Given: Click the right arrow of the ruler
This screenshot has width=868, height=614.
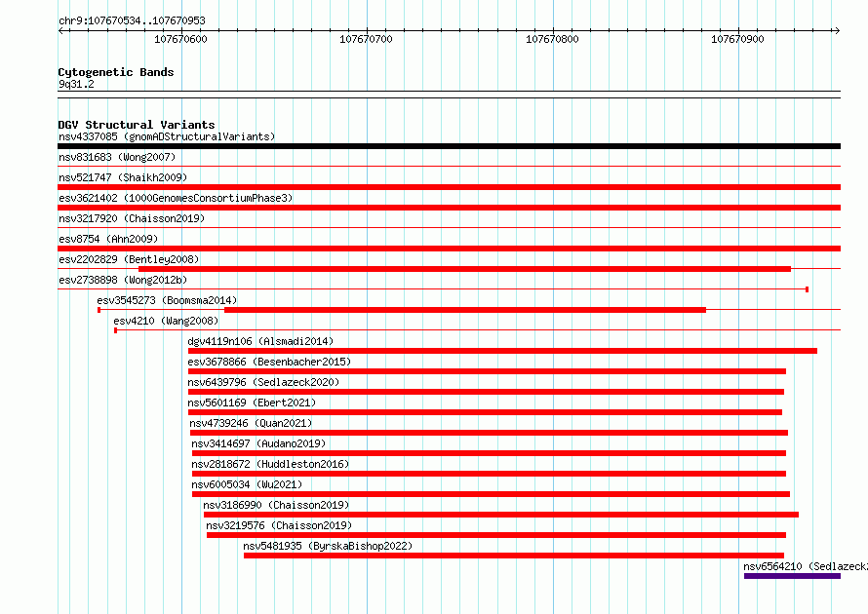Looking at the screenshot, I should click(x=837, y=30).
